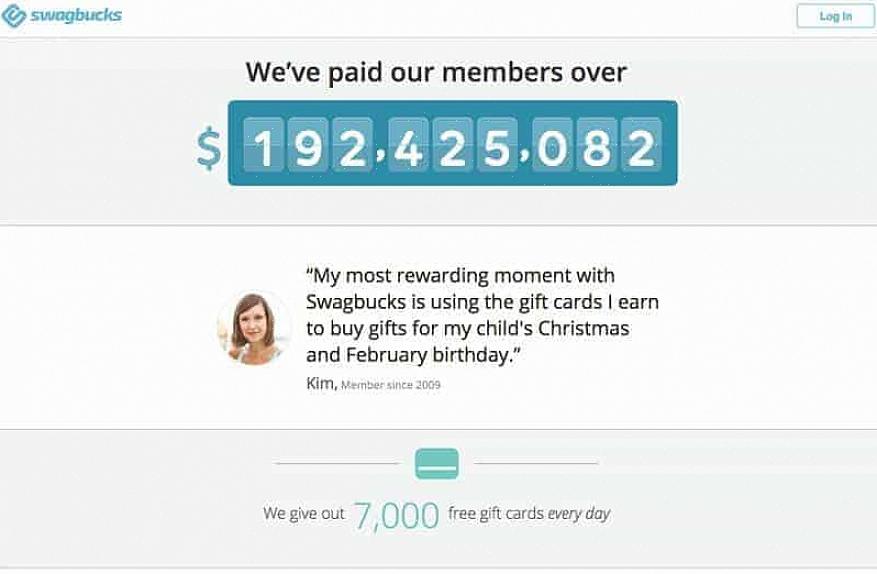Click the member name Kim
877x574 pixels.
pyautogui.click(x=320, y=384)
